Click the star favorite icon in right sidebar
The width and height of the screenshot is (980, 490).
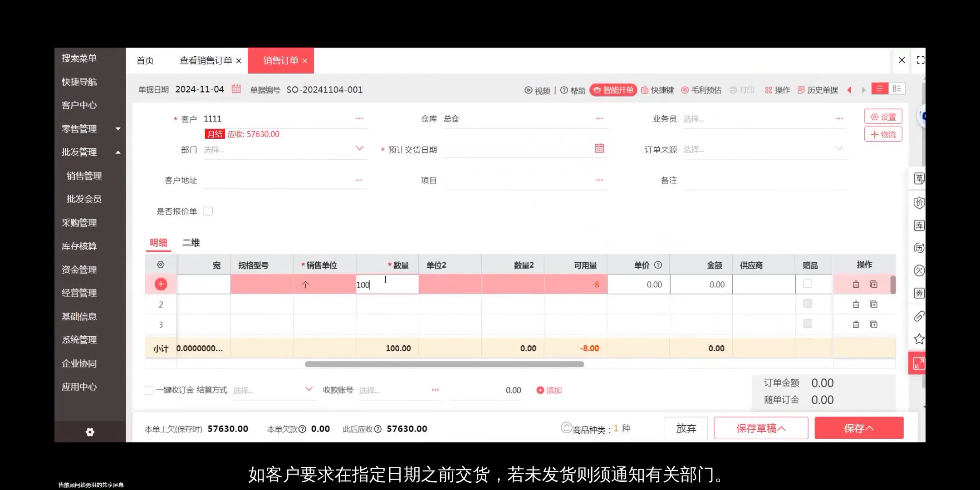click(x=919, y=338)
